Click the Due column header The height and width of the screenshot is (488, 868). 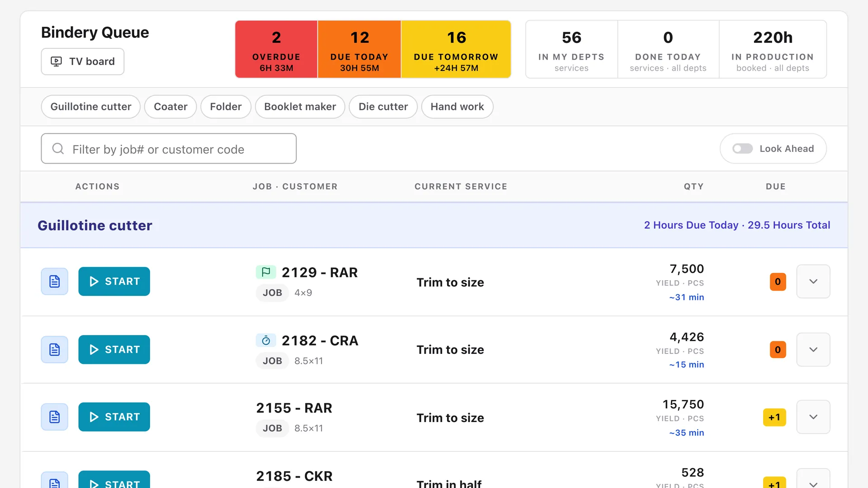pos(776,187)
